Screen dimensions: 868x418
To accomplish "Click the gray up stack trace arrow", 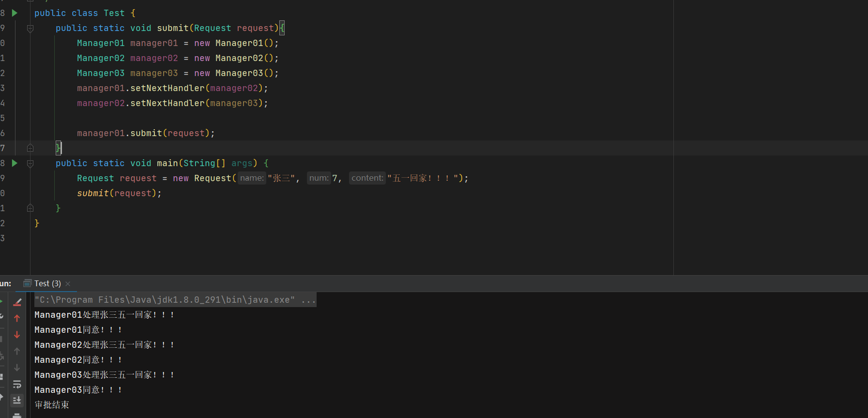I will (x=17, y=351).
